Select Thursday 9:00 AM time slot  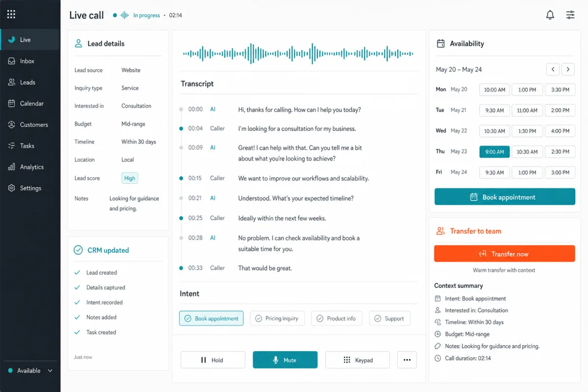[494, 152]
